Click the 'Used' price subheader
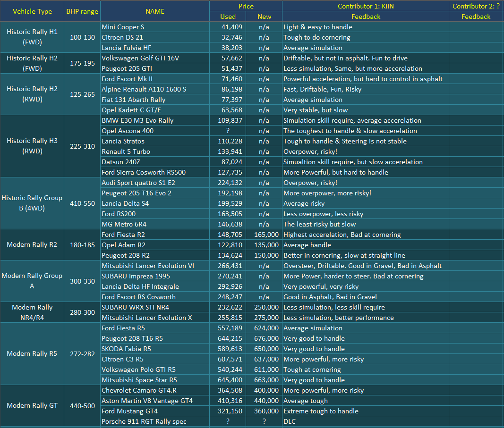 228,17
